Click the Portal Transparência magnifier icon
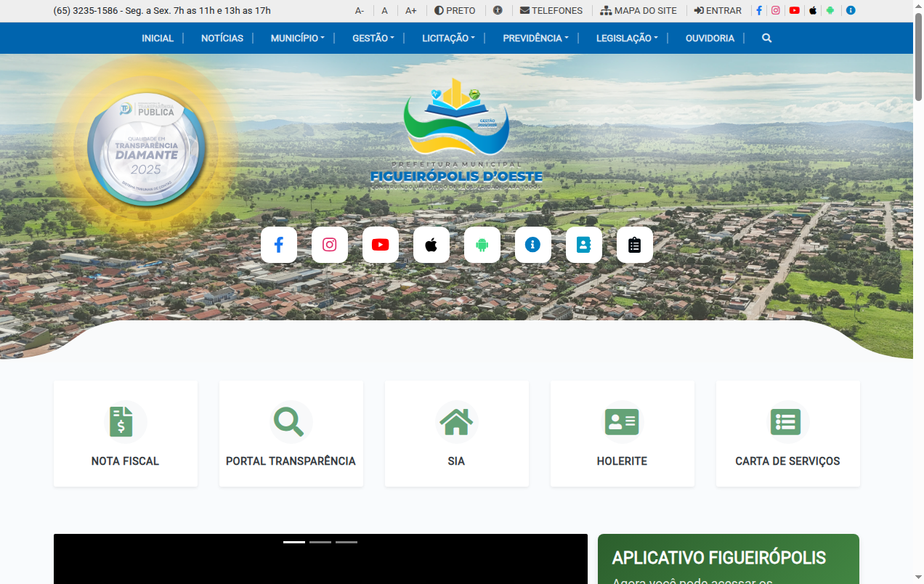This screenshot has height=584, width=924. 288,421
